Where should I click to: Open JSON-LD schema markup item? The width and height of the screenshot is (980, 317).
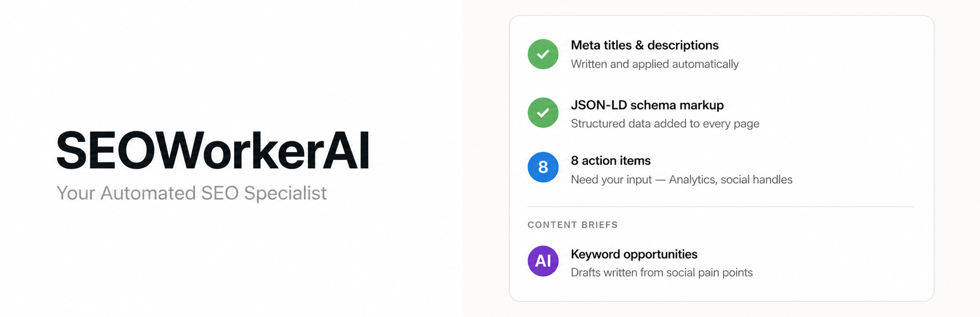647,105
